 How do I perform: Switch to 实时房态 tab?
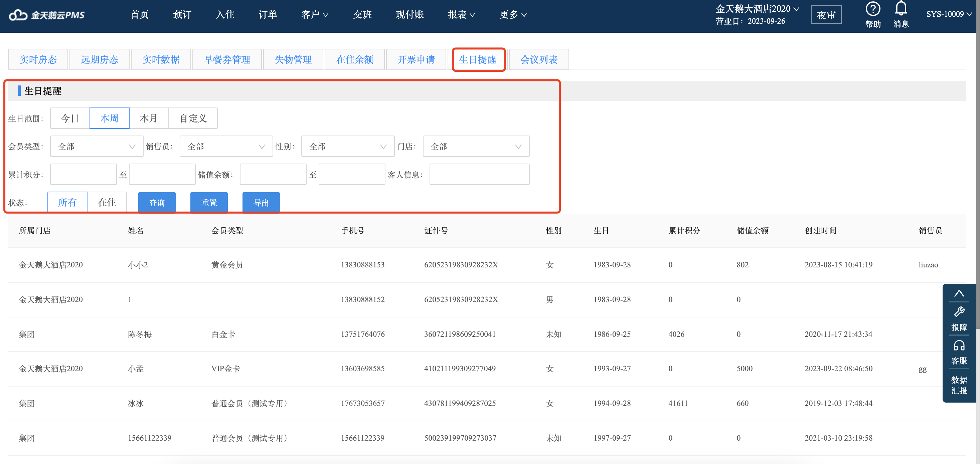pos(38,59)
